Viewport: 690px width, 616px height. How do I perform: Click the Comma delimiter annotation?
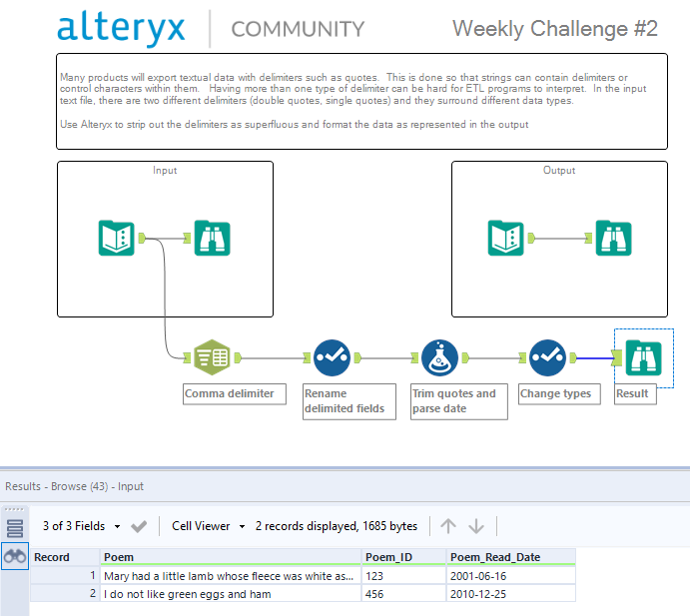coord(235,393)
